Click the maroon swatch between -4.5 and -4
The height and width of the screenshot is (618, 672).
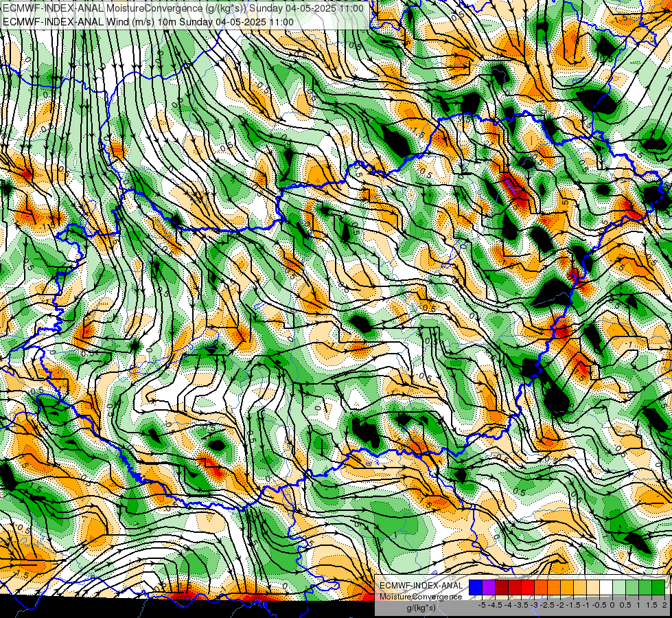(x=502, y=588)
